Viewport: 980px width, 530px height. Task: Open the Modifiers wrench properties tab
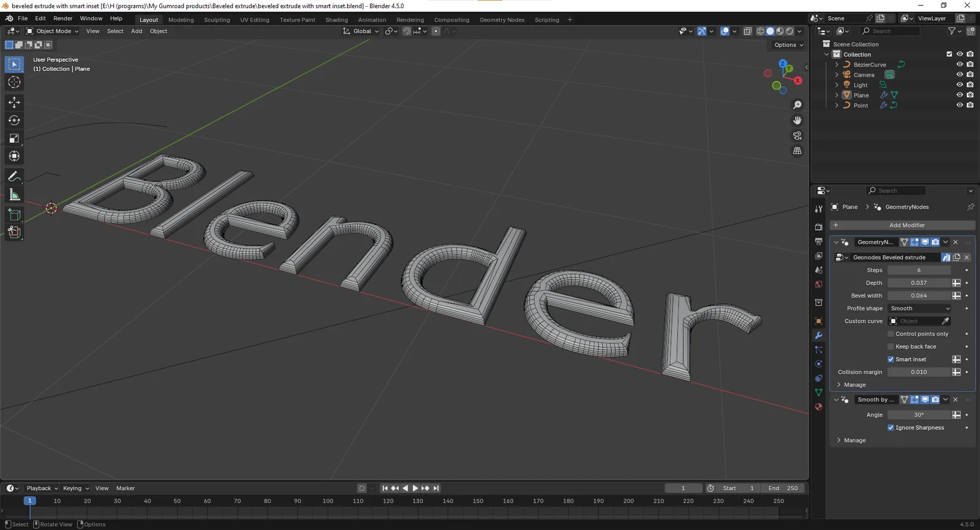(x=818, y=335)
